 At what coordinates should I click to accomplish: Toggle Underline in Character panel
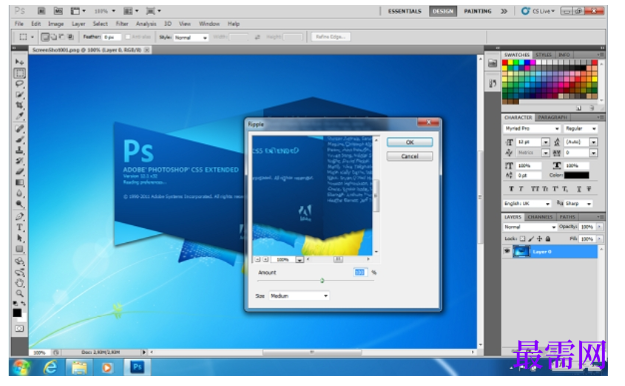point(579,189)
